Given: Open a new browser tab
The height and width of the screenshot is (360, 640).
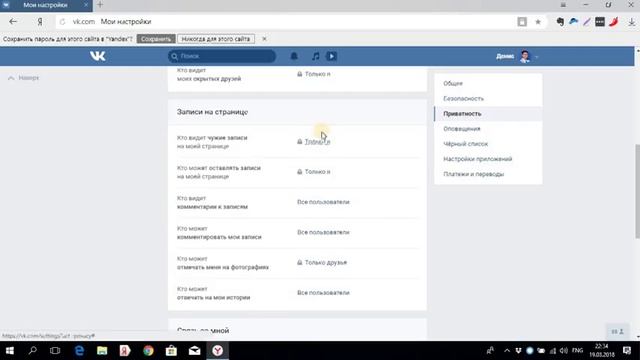Looking at the screenshot, I should coord(100,5).
